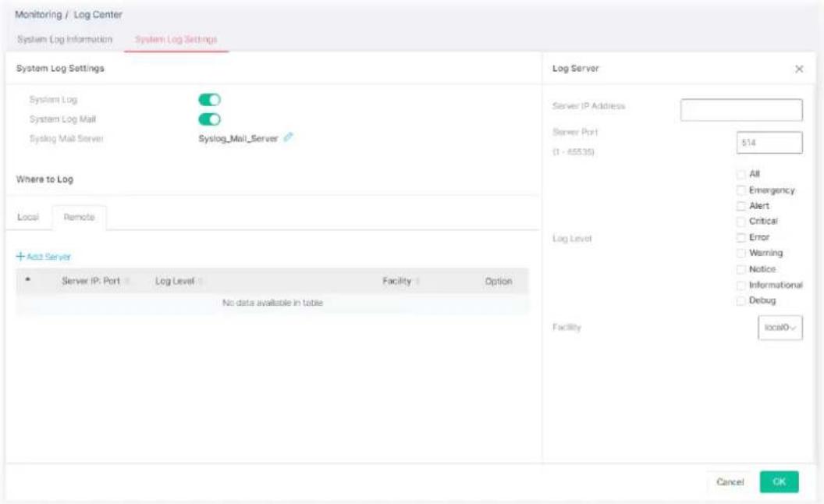Click the Option column header
The height and width of the screenshot is (504, 824).
pos(498,281)
